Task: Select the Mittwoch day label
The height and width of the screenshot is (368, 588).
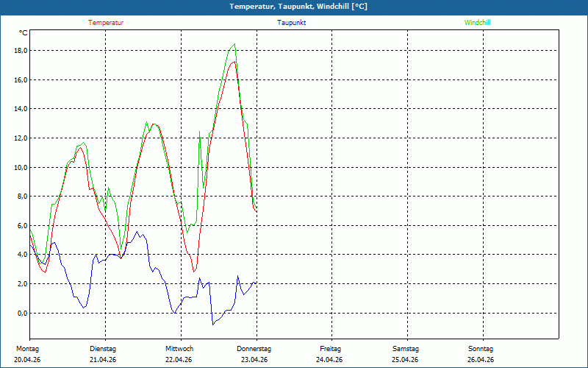Action: [x=179, y=349]
